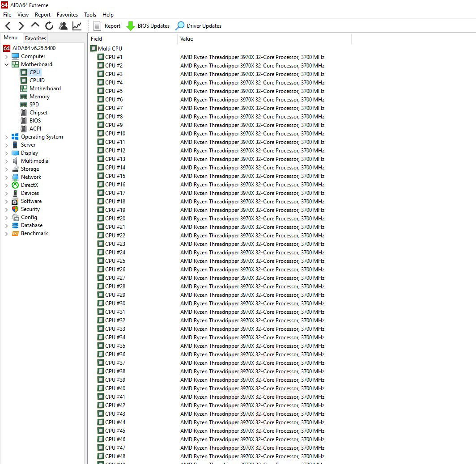Click the green BIOS Updates arrow icon
The height and width of the screenshot is (464, 476).
coord(131,26)
